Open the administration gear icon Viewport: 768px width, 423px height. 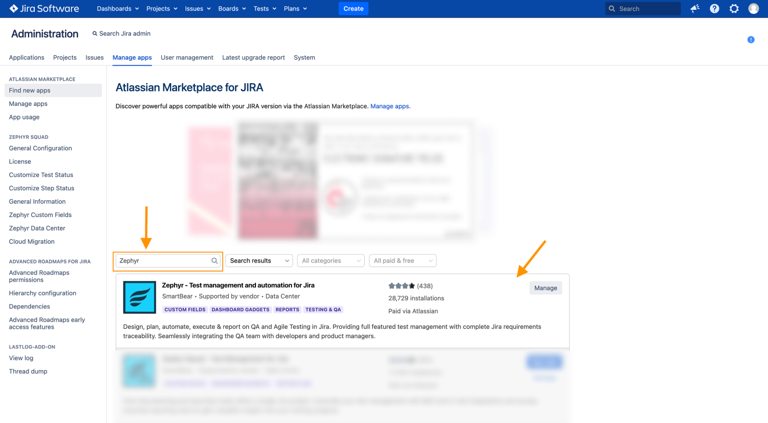coord(734,8)
